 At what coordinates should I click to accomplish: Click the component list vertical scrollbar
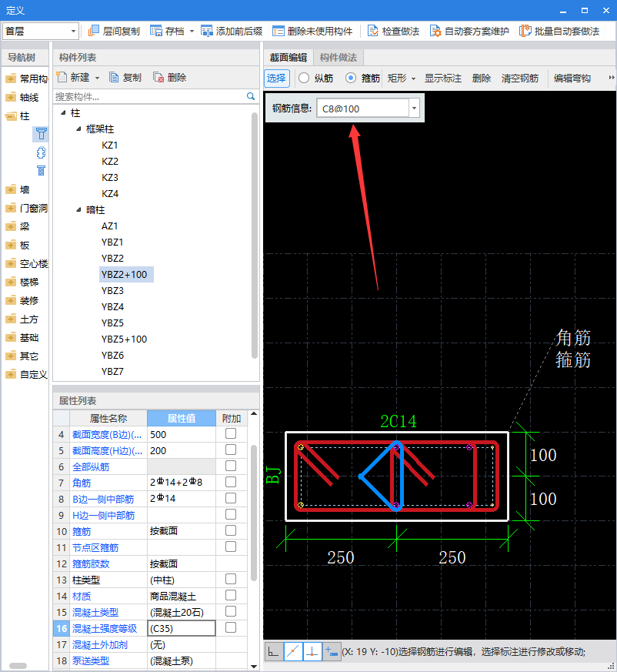pyautogui.click(x=255, y=236)
